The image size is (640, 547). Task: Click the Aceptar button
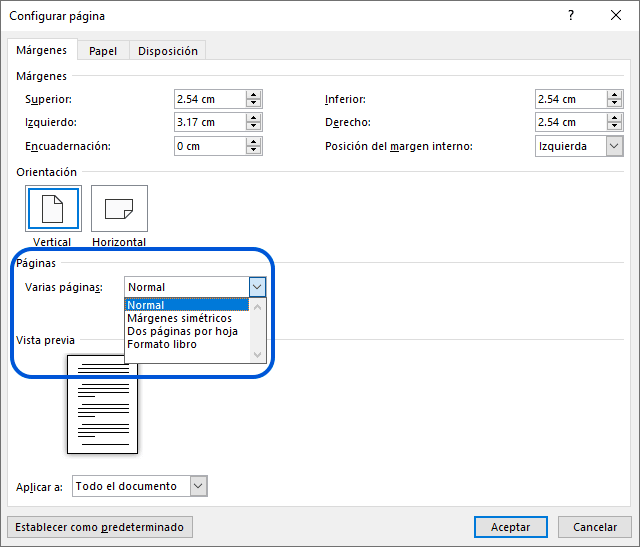pyautogui.click(x=511, y=527)
